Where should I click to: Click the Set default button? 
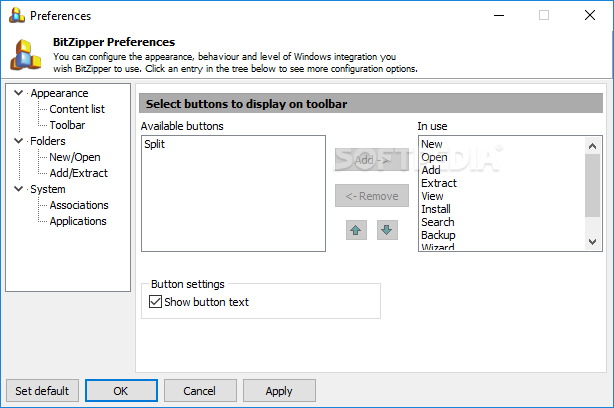(42, 391)
